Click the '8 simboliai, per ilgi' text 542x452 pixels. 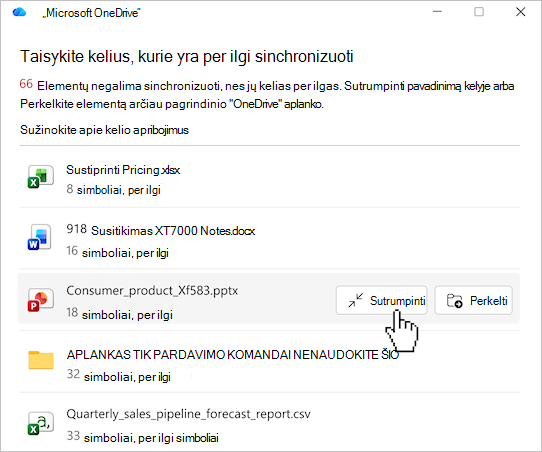click(x=113, y=189)
